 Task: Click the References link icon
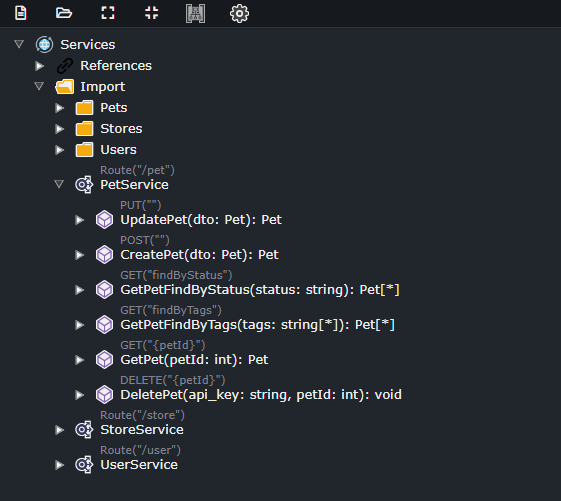(65, 66)
